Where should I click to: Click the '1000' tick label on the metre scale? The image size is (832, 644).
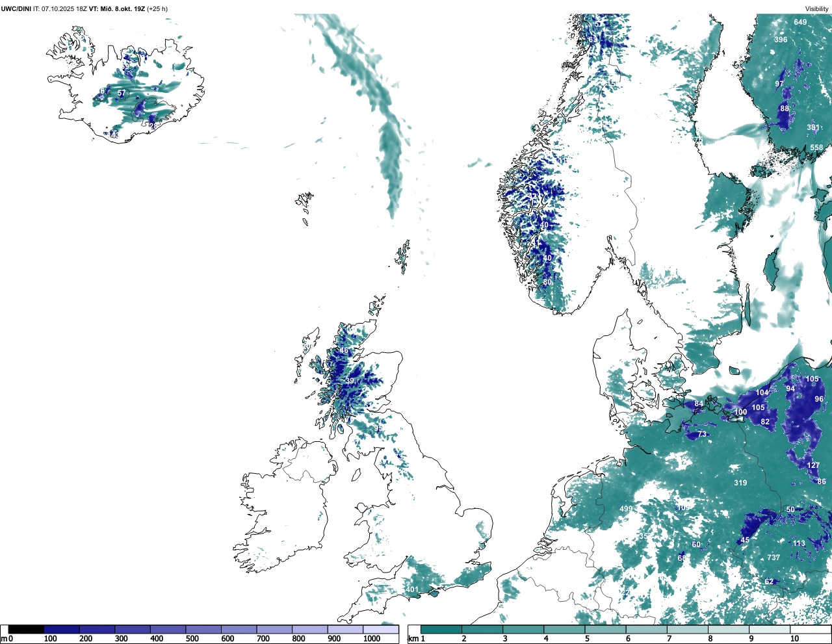[x=372, y=639]
